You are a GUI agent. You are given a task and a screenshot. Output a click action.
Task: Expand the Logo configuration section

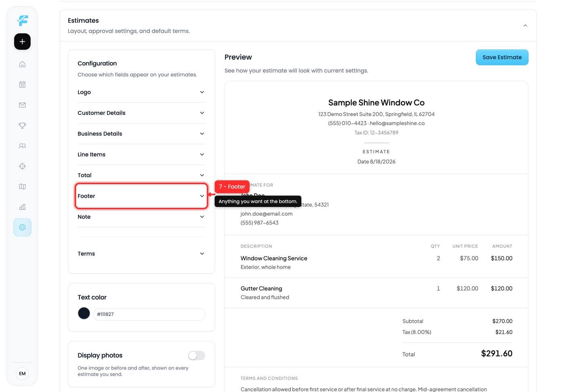coord(141,92)
